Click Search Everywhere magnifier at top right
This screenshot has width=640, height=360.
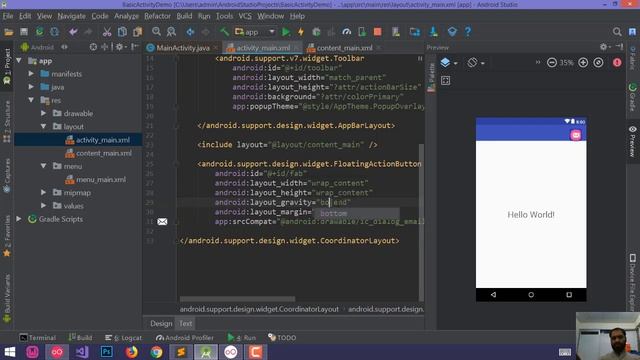tap(617, 32)
